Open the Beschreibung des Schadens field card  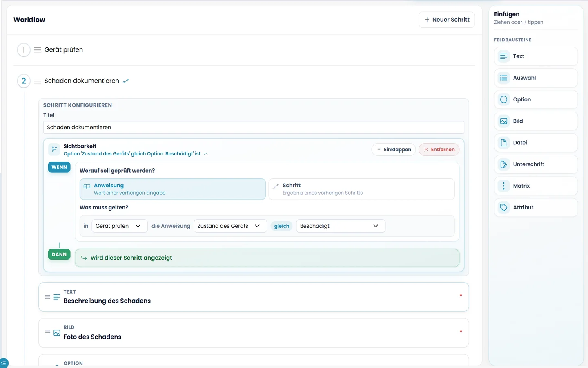[x=254, y=297]
